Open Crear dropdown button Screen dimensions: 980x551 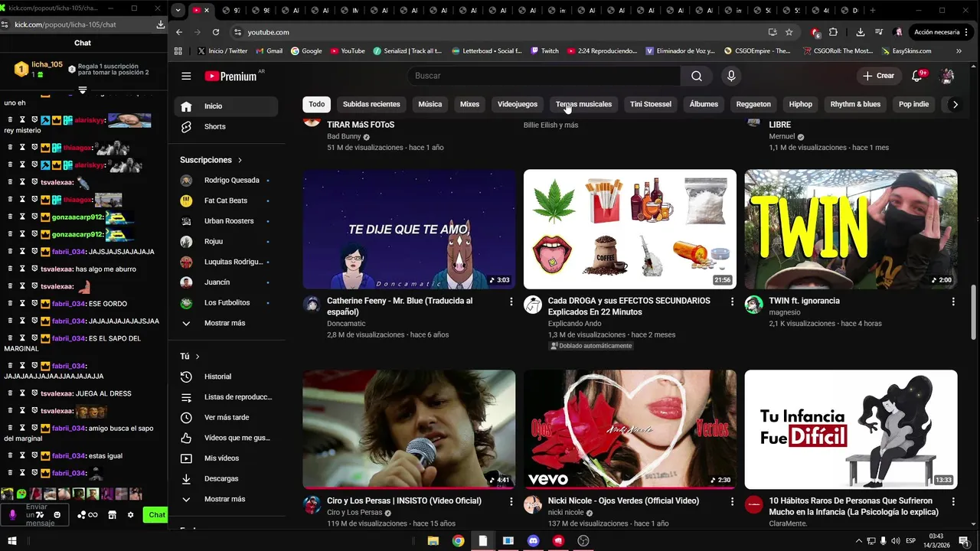878,76
